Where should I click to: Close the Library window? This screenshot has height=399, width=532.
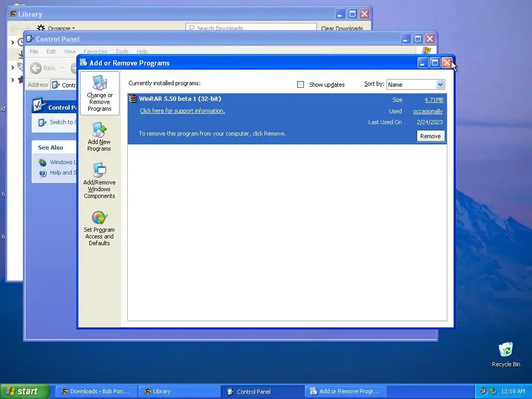[x=364, y=14]
